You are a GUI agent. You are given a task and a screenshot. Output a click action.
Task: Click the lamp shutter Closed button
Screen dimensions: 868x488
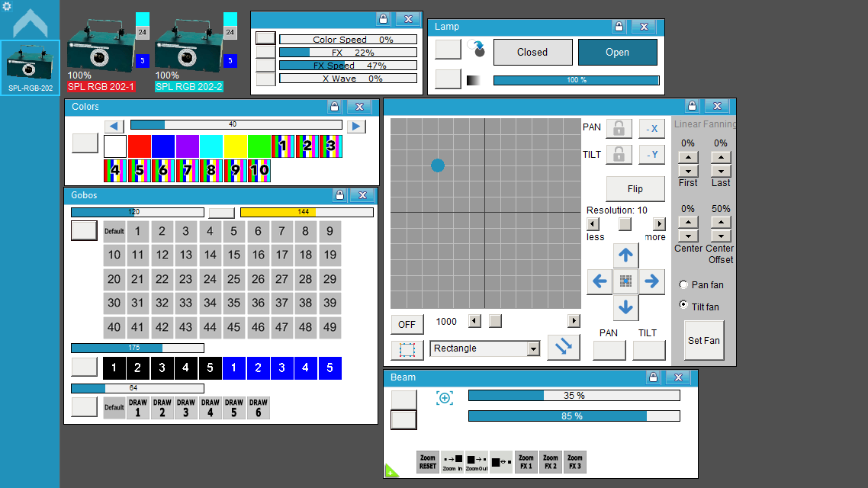(x=532, y=52)
